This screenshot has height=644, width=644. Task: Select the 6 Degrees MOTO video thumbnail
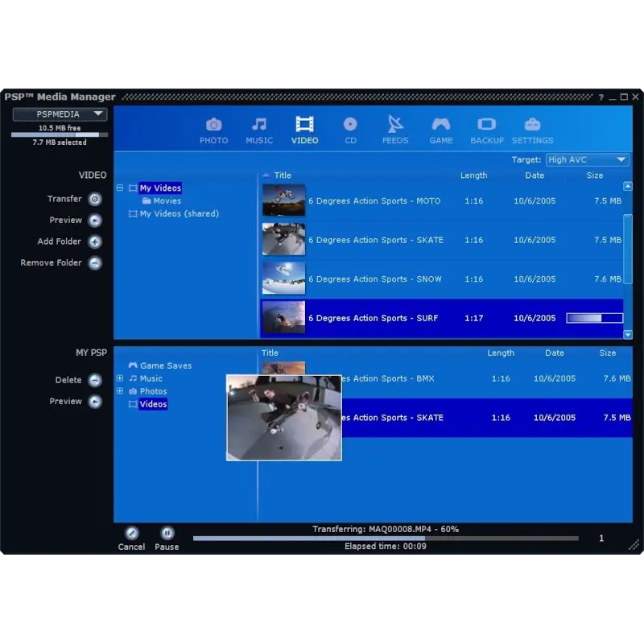point(283,201)
